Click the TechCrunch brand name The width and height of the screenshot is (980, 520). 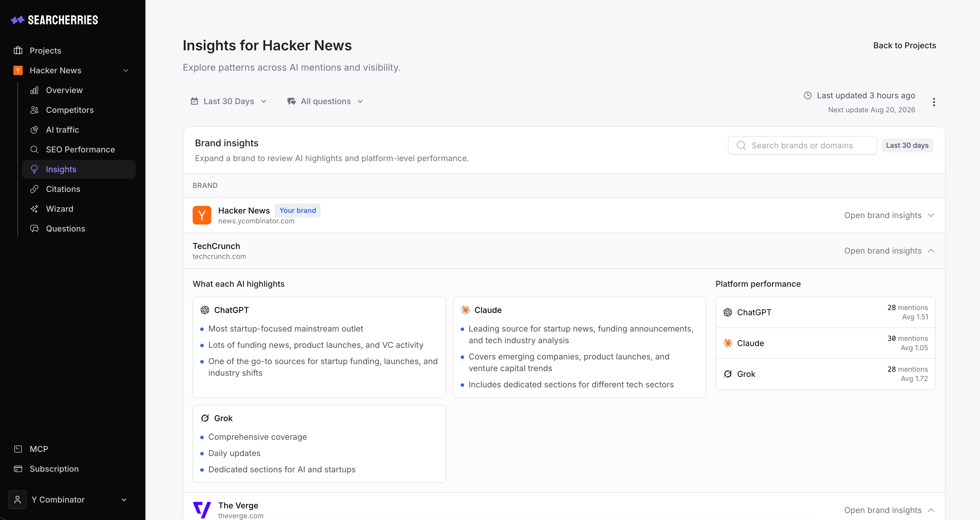pyautogui.click(x=216, y=246)
